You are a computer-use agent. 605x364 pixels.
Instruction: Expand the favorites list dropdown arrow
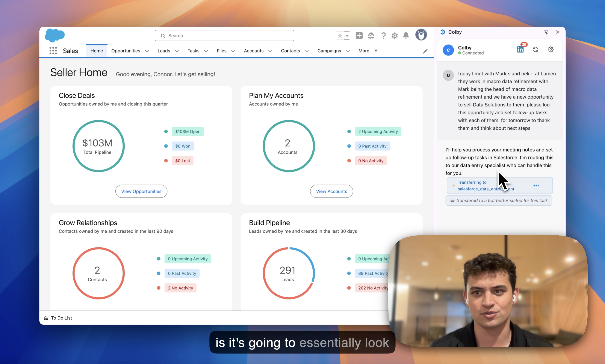coord(347,36)
